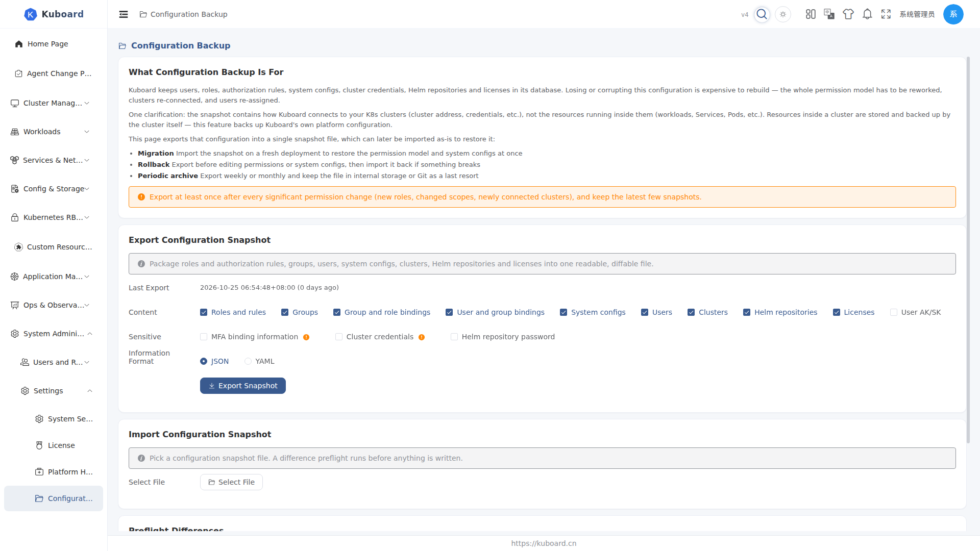Screen dimensions: 980x551
Task: Open System Se... settings item
Action: tap(54, 419)
